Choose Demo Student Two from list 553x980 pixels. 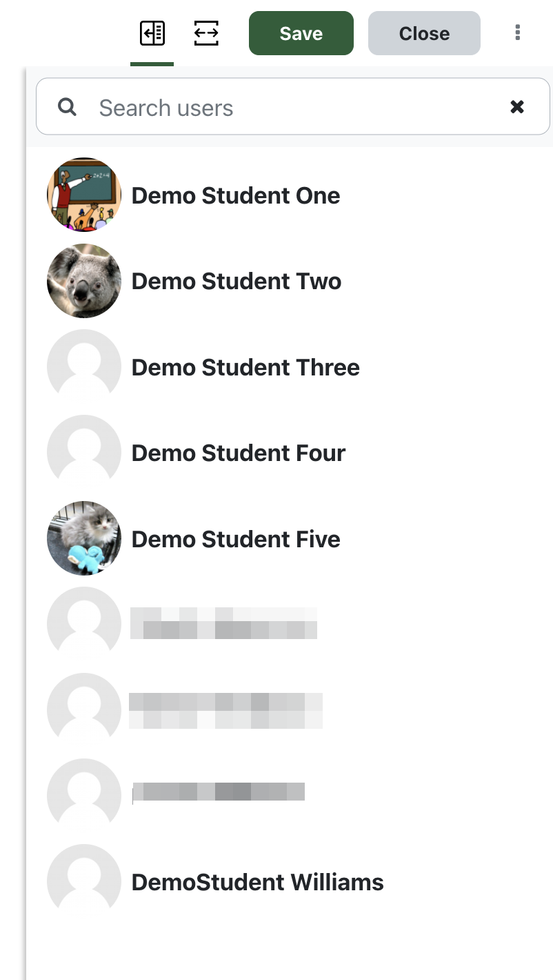pyautogui.click(x=237, y=282)
